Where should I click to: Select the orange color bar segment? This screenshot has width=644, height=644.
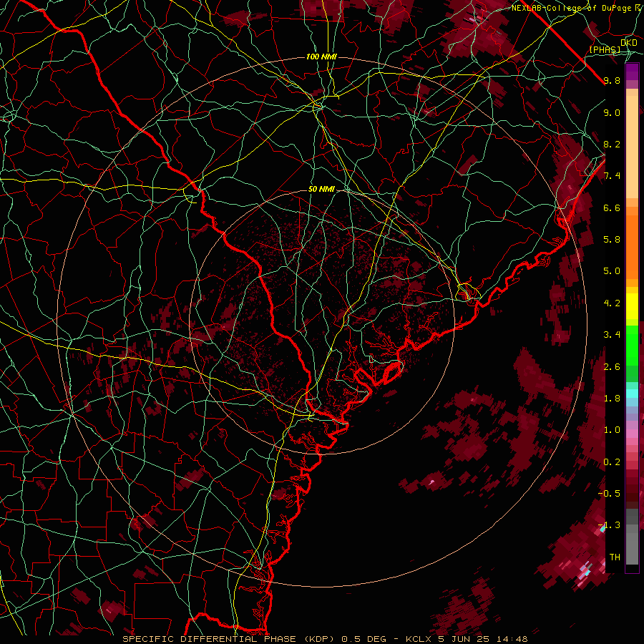[x=632, y=246]
